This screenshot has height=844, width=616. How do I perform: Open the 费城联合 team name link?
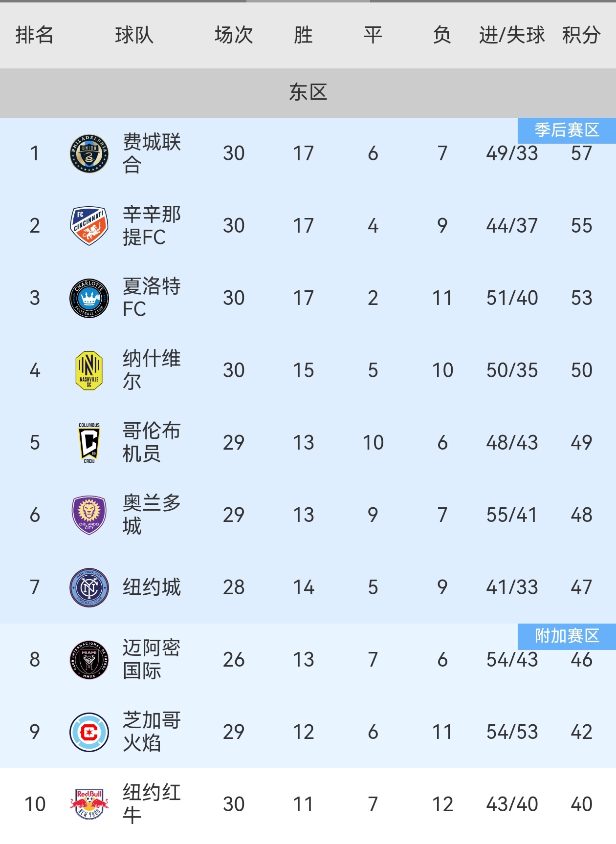152,153
